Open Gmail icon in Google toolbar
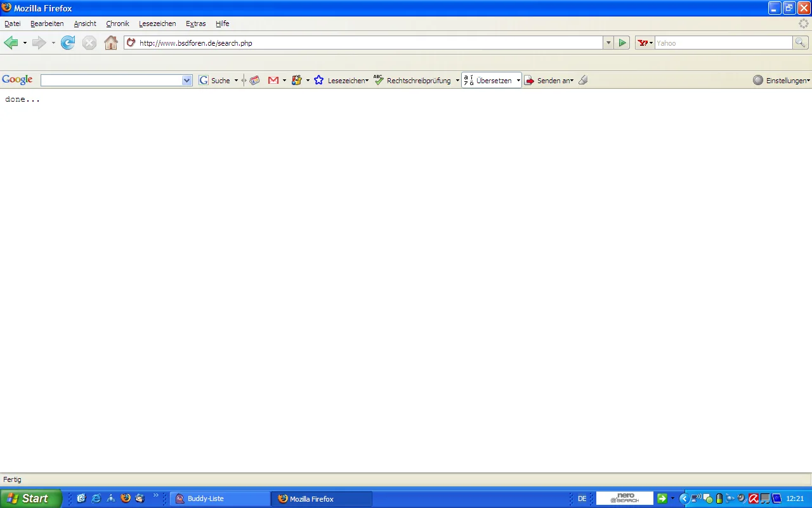812x508 pixels. coord(273,81)
